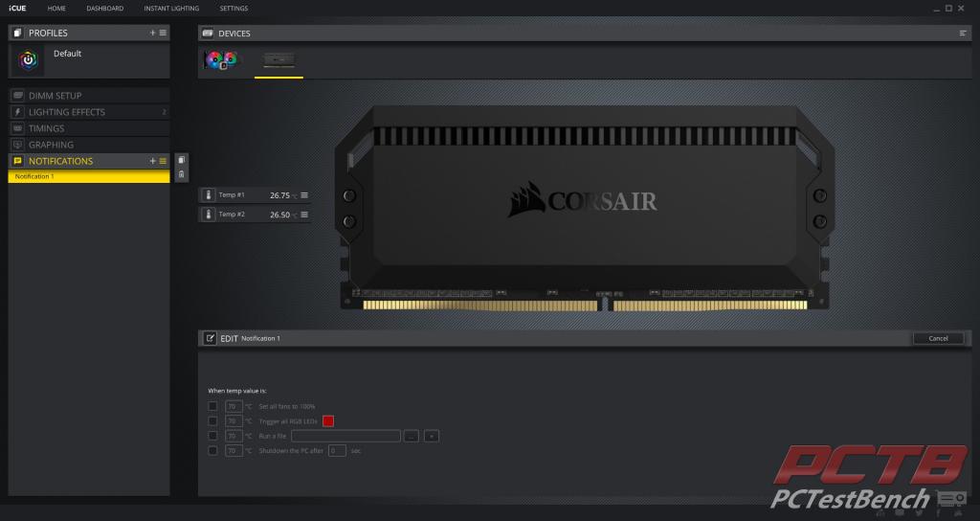Open the Profiles hamburger menu
The height and width of the screenshot is (521, 980).
163,33
